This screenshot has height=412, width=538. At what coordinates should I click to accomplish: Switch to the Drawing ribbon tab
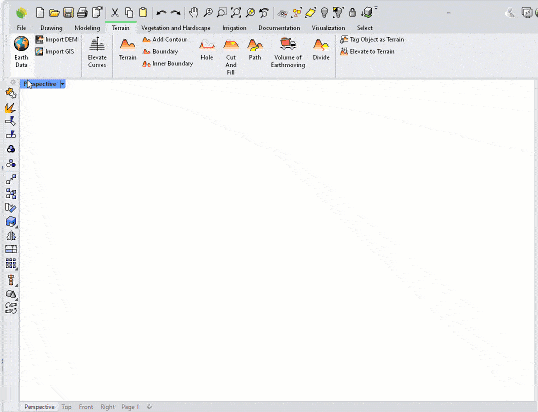(x=51, y=28)
